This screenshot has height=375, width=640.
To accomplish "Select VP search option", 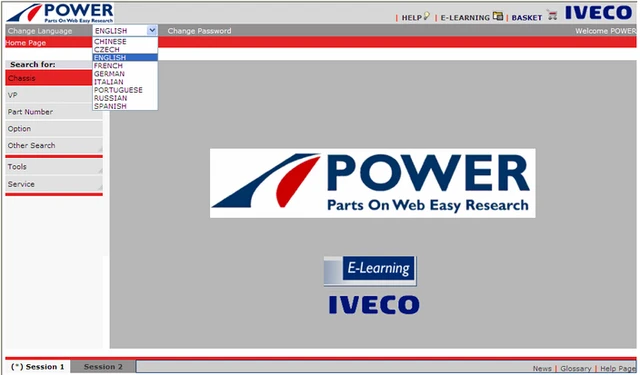I will tap(49, 95).
